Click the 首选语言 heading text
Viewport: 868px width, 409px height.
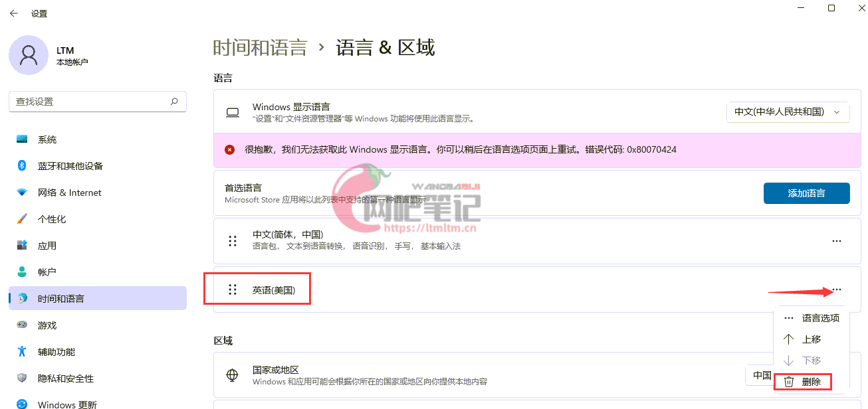(x=243, y=188)
